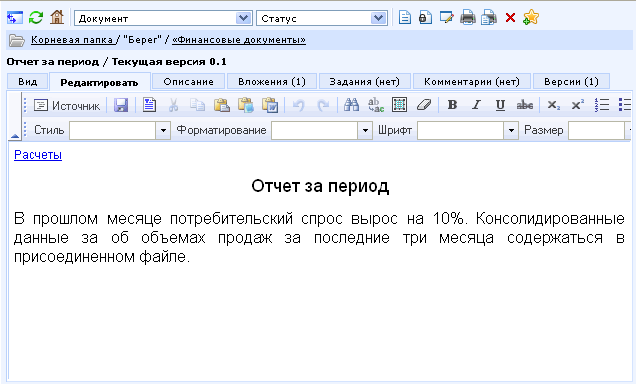Viewport: 636px width, 384px height.
Task: Go to home via house icon
Action: [x=57, y=17]
